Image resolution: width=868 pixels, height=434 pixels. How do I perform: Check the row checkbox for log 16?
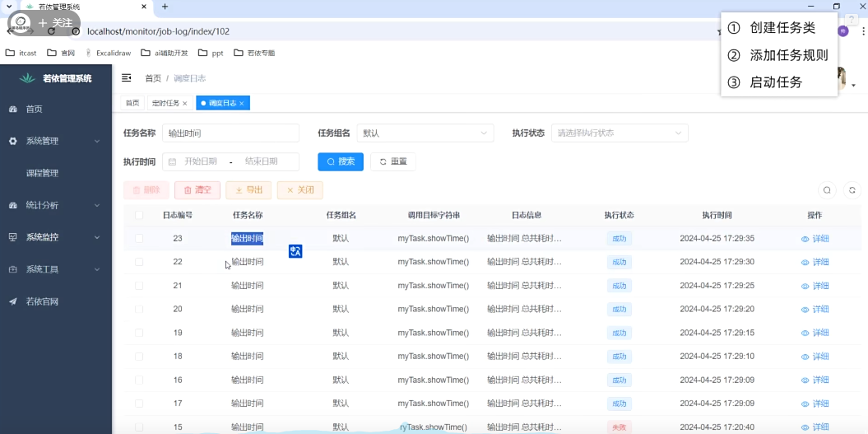point(139,380)
